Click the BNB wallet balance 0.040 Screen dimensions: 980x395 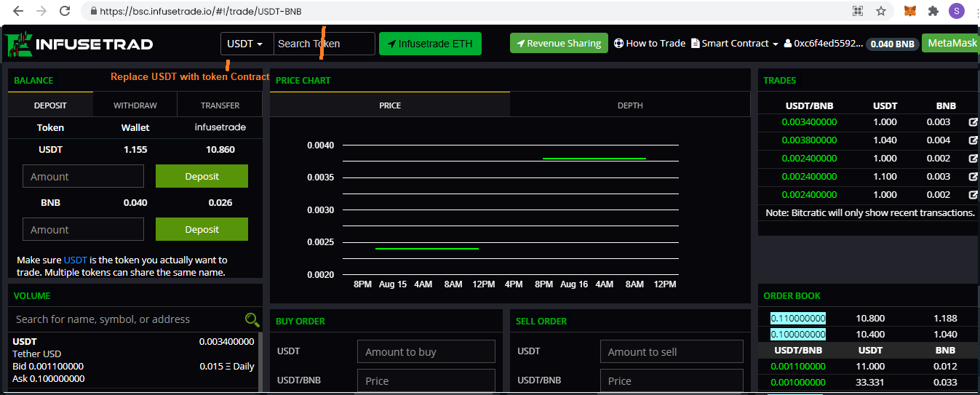(x=135, y=202)
